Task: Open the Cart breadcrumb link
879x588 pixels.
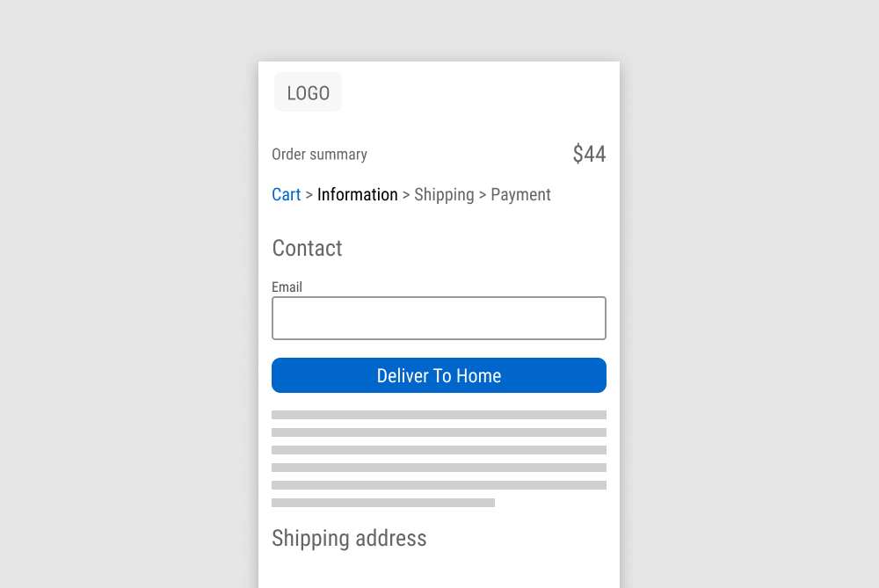Action: (286, 194)
